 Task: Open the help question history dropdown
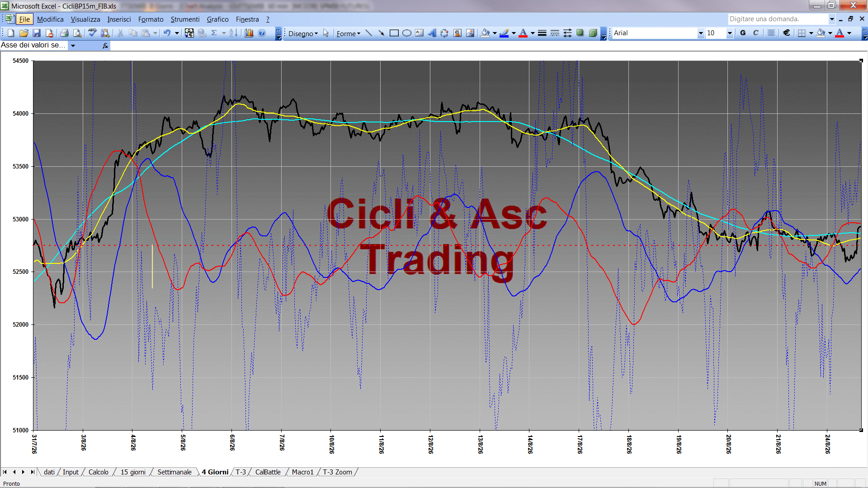click(831, 19)
